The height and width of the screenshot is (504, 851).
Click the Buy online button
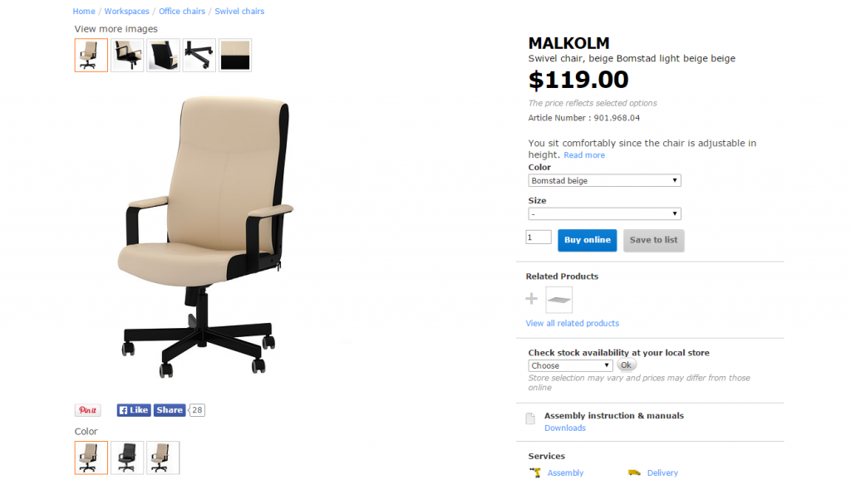pyautogui.click(x=588, y=240)
